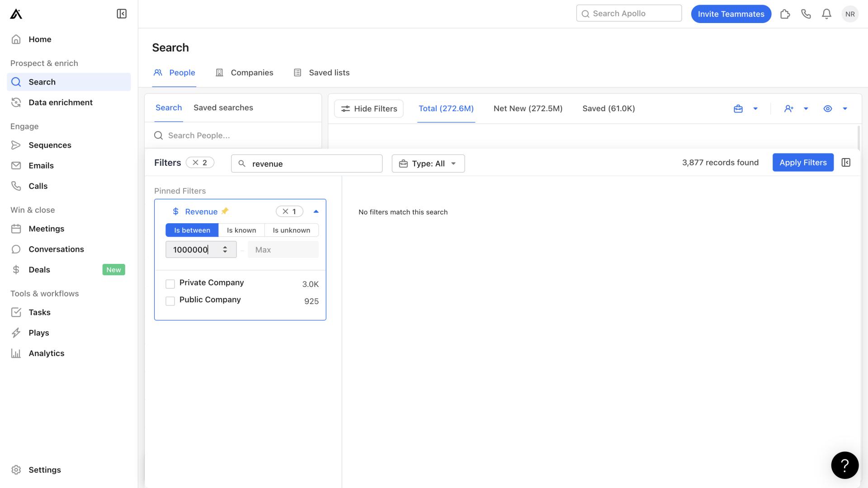
Task: Click the upload/export briefcase icon
Action: tap(738, 108)
